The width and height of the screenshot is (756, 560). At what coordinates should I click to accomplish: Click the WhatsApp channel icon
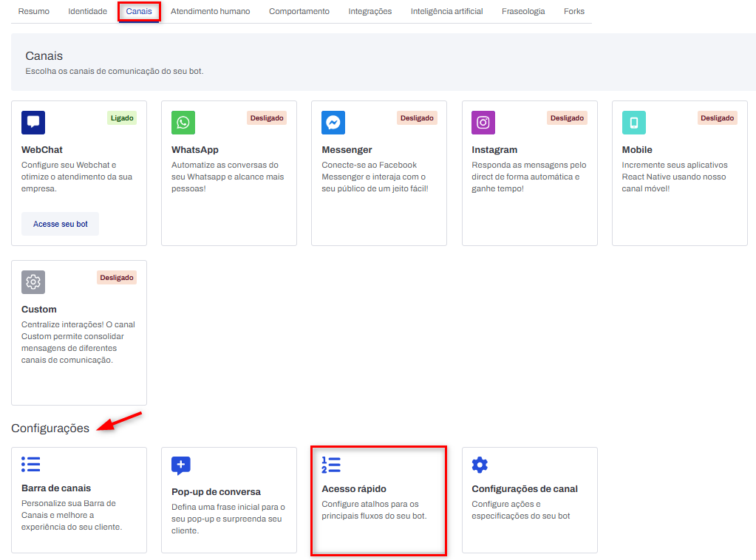coord(183,123)
